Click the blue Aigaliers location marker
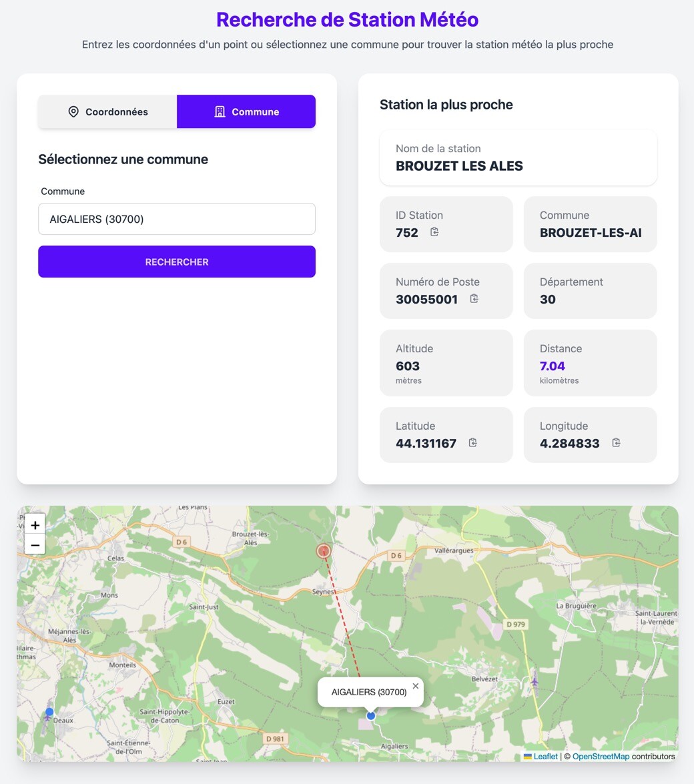Viewport: 694px width, 784px height. [370, 715]
